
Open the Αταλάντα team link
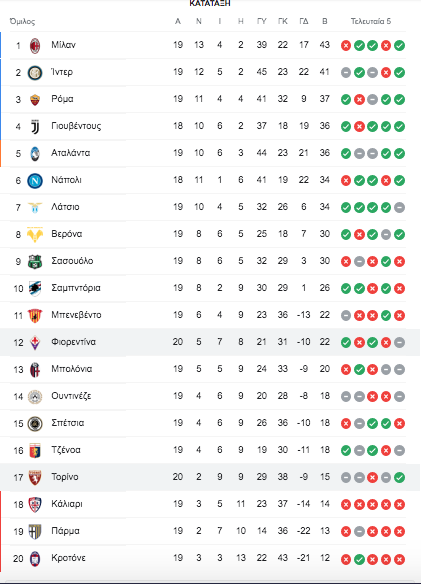(x=70, y=153)
